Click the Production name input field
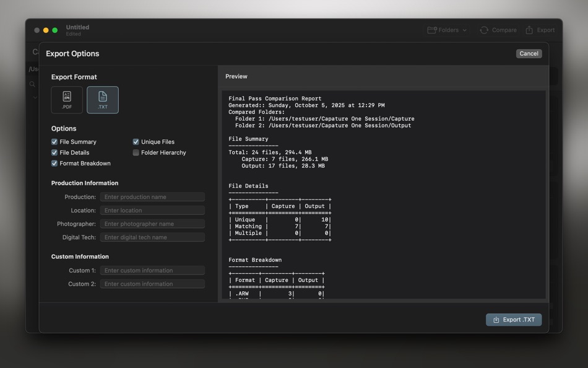Image resolution: width=588 pixels, height=368 pixels. 152,196
